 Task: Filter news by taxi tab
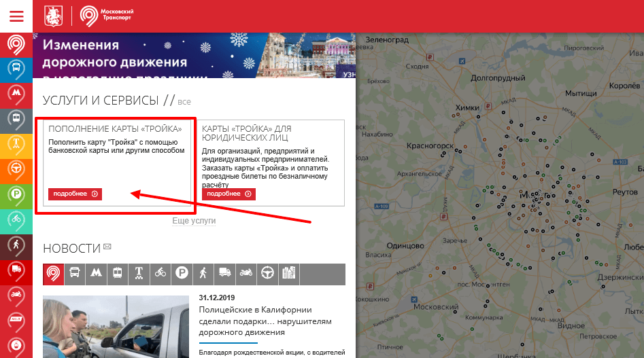tap(139, 274)
